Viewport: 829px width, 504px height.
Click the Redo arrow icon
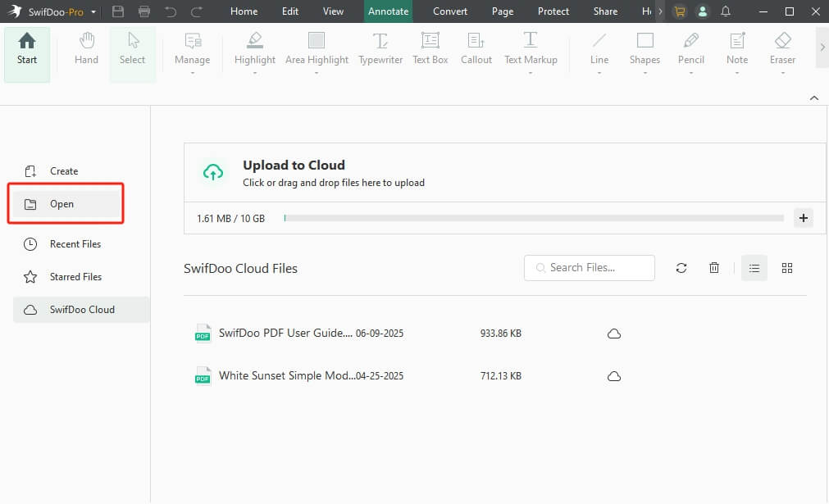(x=196, y=11)
